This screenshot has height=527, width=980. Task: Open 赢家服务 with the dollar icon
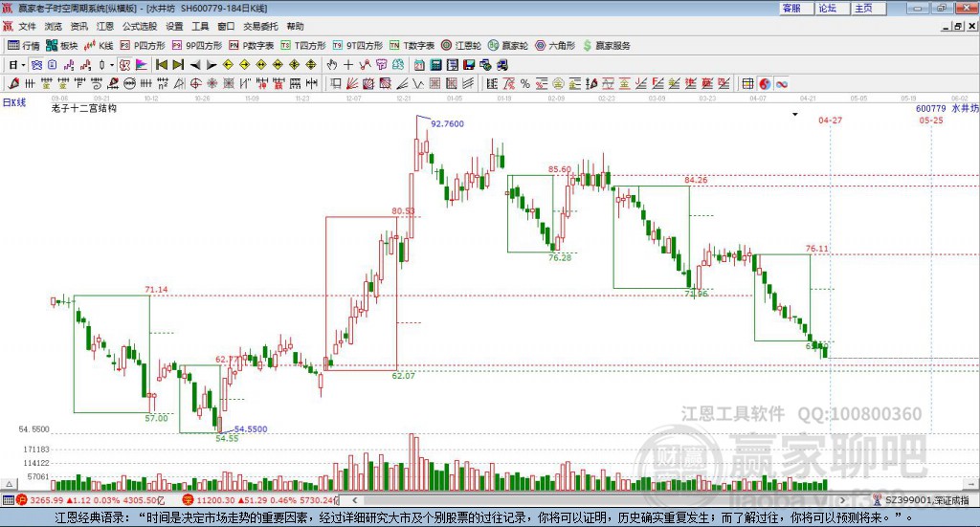pyautogui.click(x=606, y=46)
